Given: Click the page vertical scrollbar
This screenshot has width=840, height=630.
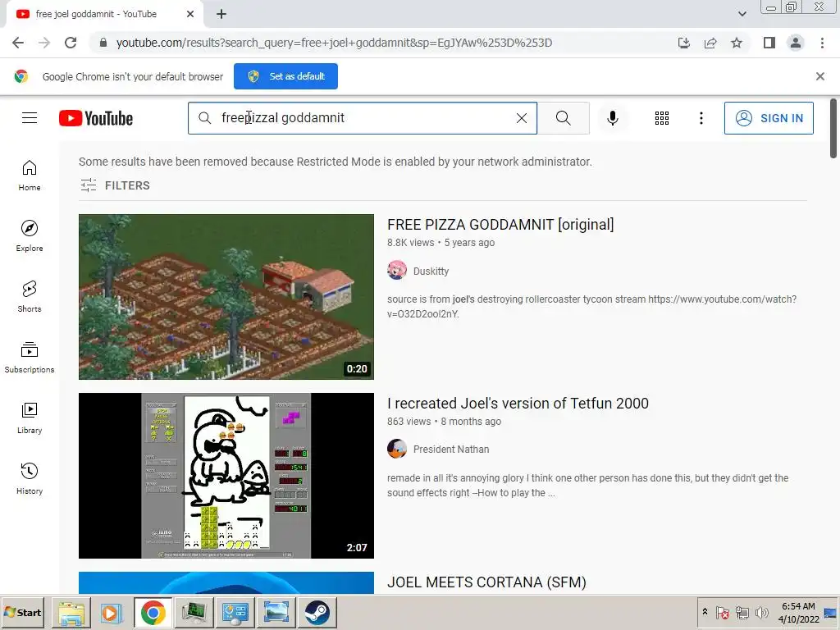Looking at the screenshot, I should (833, 129).
